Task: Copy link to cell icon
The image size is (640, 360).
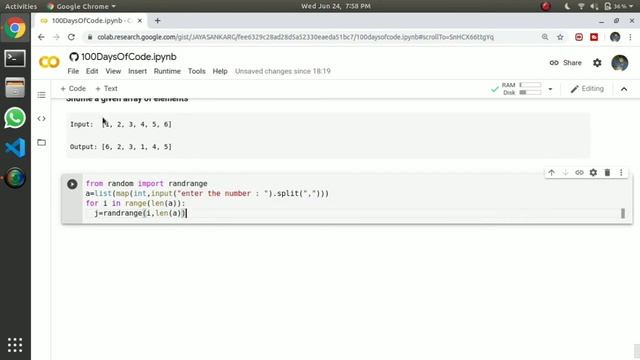Action: coord(579,173)
